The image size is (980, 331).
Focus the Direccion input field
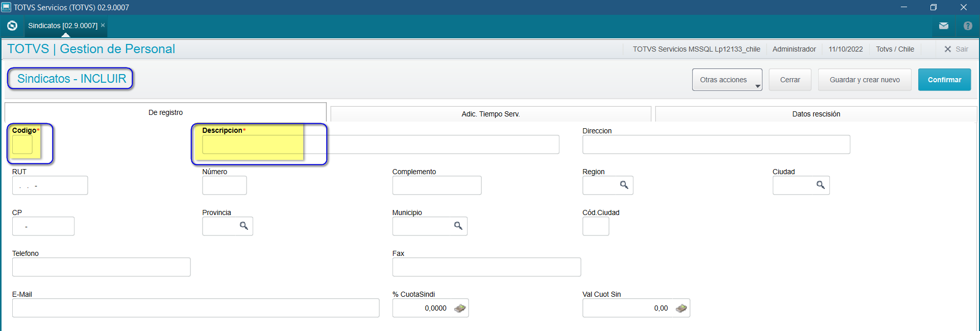click(x=716, y=145)
